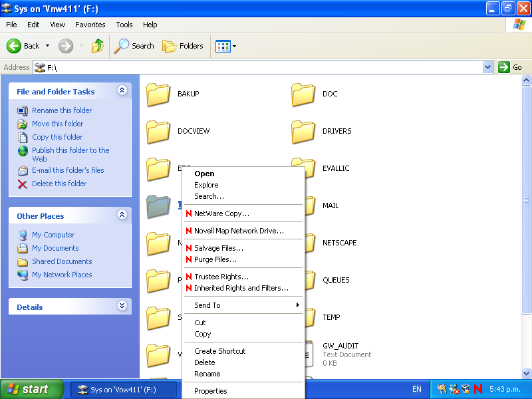The width and height of the screenshot is (532, 399).
Task: Click Rename this folder link
Action: (62, 110)
